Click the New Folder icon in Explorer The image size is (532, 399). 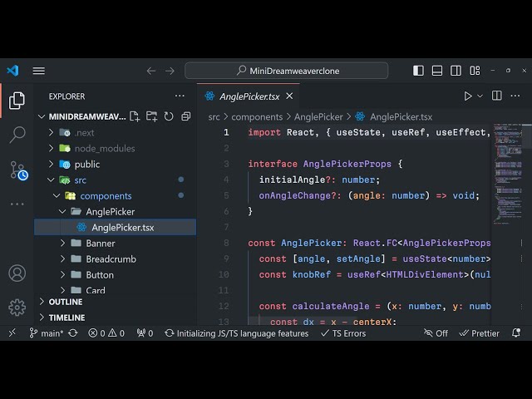pyautogui.click(x=153, y=116)
